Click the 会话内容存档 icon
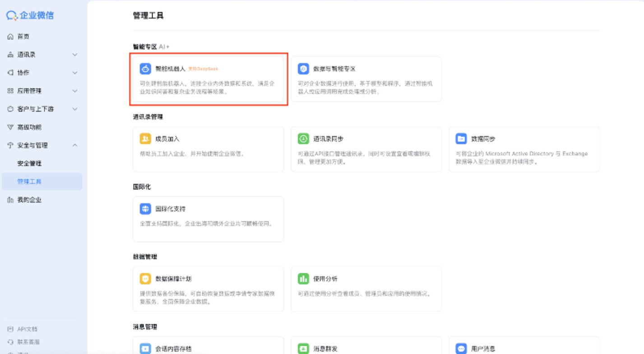The height and width of the screenshot is (354, 644). tap(145, 349)
